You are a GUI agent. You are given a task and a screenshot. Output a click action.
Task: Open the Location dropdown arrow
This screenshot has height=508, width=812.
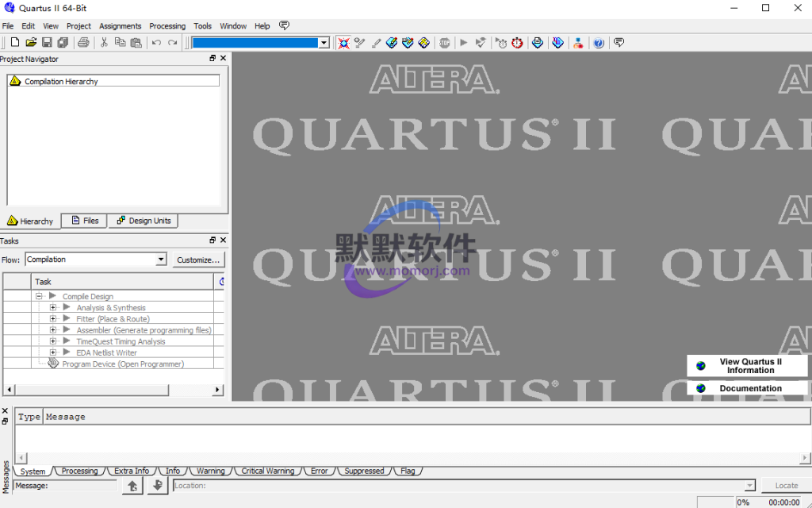coord(750,486)
